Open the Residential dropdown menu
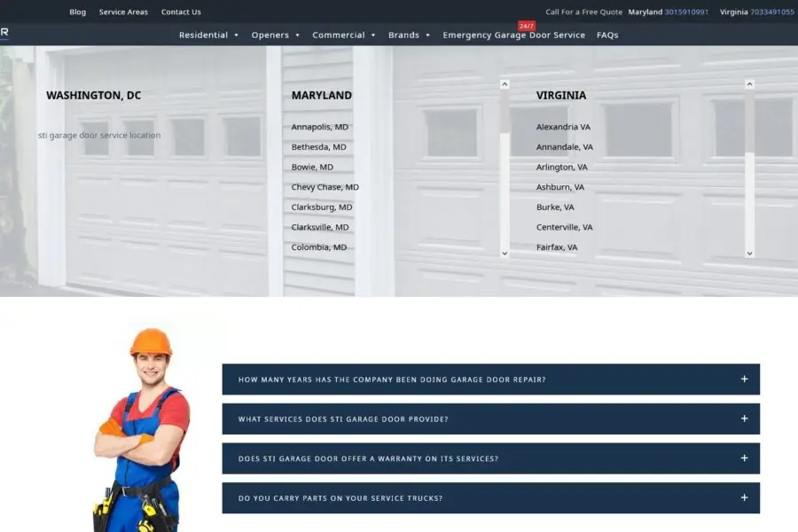The width and height of the screenshot is (798, 532). [x=208, y=35]
